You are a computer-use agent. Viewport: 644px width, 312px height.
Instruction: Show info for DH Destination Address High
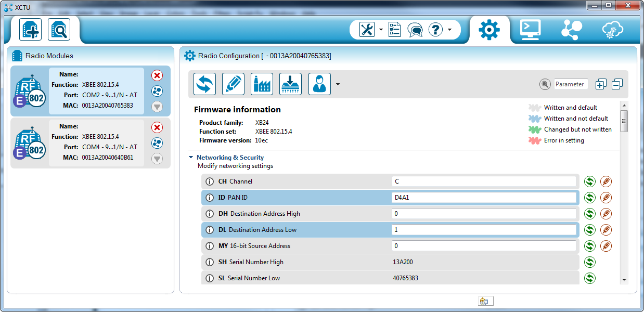pos(210,214)
